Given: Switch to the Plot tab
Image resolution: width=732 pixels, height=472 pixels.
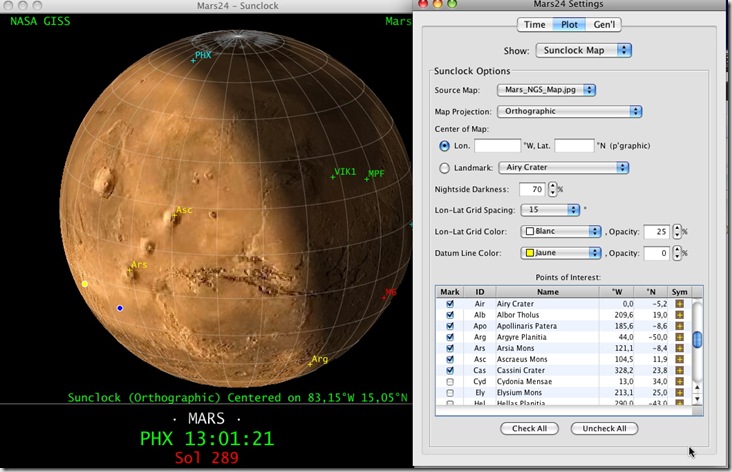Looking at the screenshot, I should click(569, 25).
